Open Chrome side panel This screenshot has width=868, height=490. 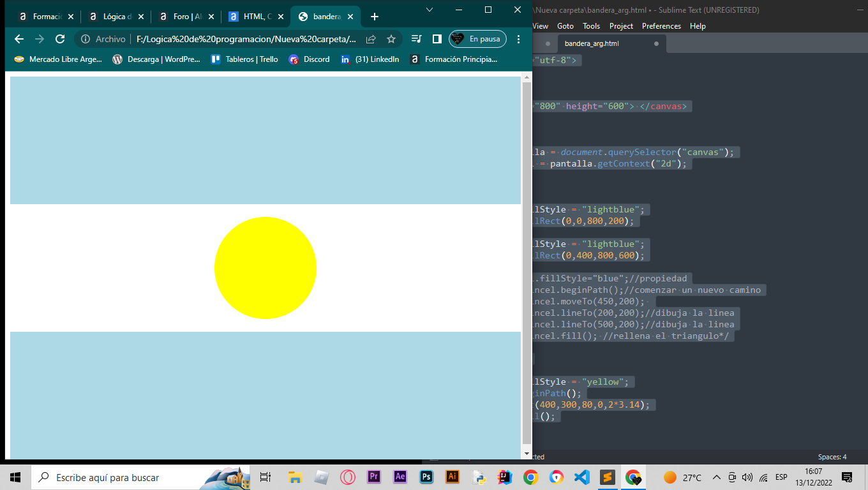pos(437,39)
